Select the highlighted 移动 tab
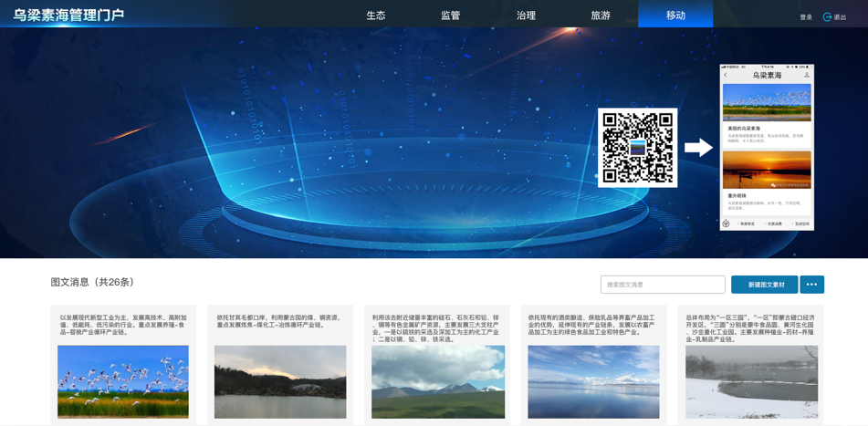The height and width of the screenshot is (426, 868). tap(675, 16)
